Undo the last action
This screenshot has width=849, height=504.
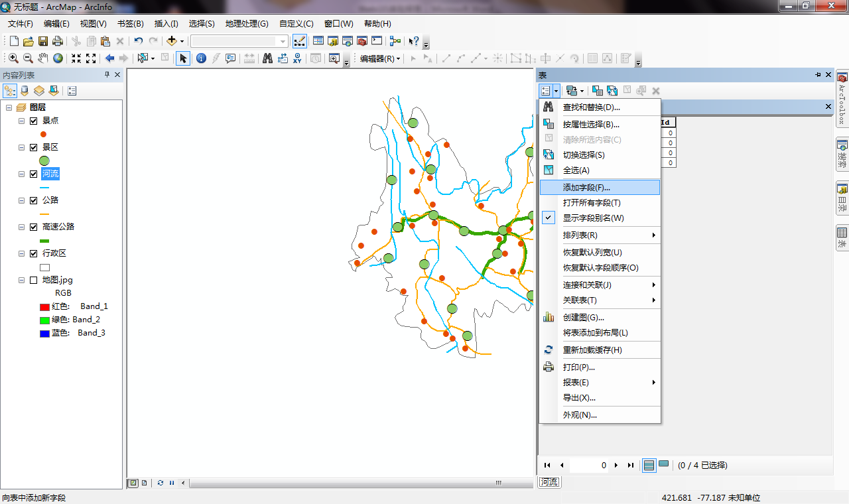click(x=138, y=41)
